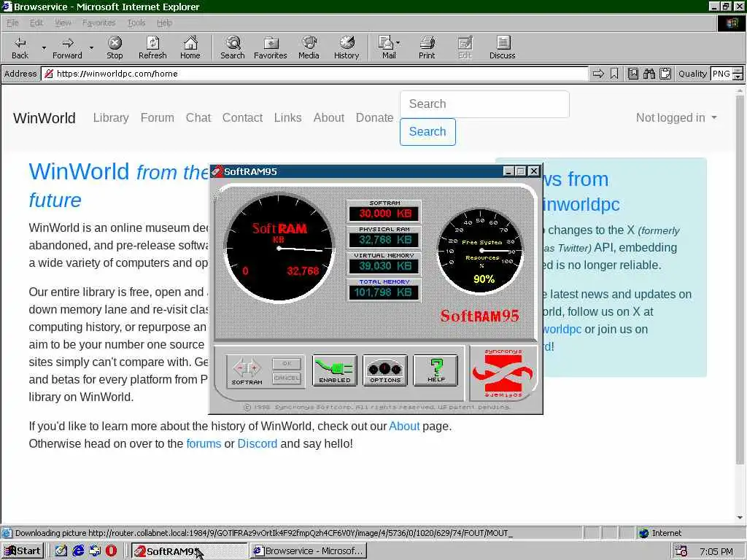Click the ENABLED plug button in SoftRAM95
The width and height of the screenshot is (747, 560).
click(x=334, y=370)
